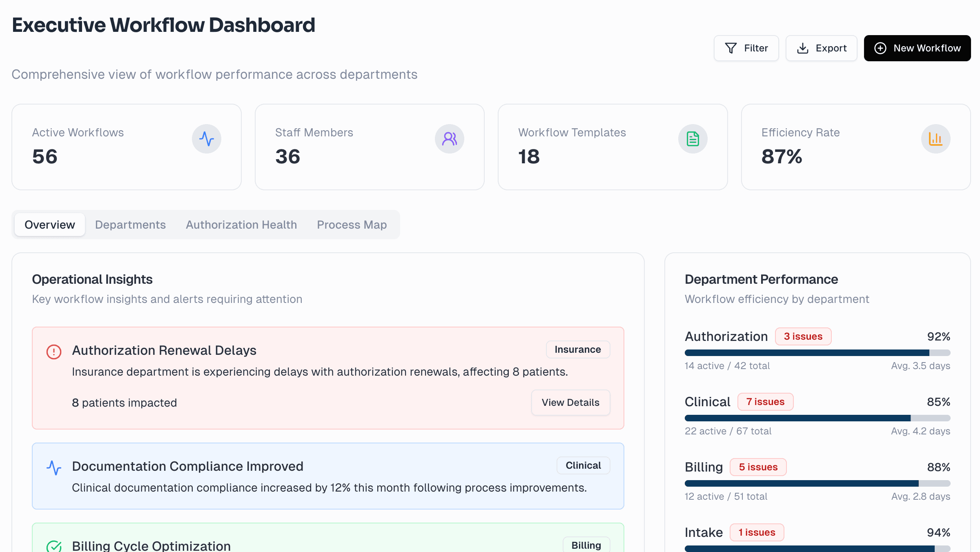980x552 pixels.
Task: Open the Filter funnel icon
Action: 731,48
